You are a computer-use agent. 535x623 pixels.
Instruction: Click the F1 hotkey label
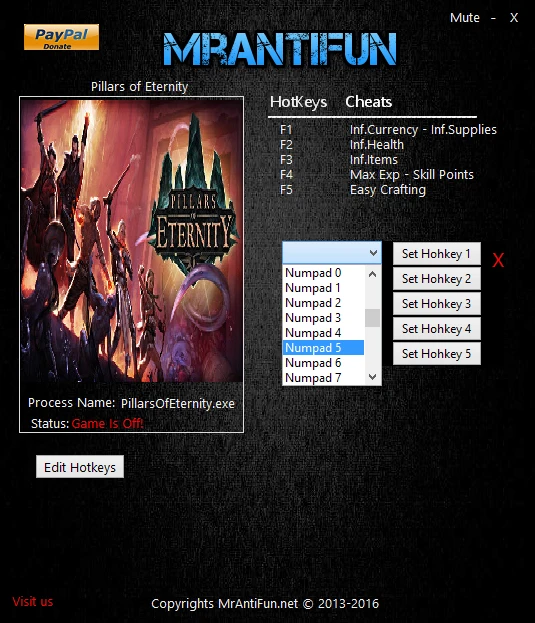pyautogui.click(x=286, y=130)
